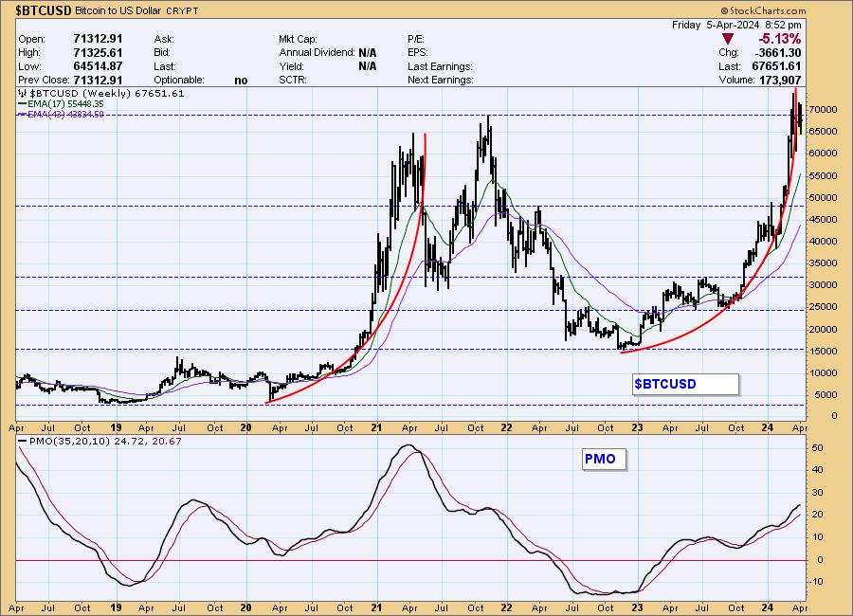Click the SCTR label
The image size is (853, 616).
(x=293, y=80)
